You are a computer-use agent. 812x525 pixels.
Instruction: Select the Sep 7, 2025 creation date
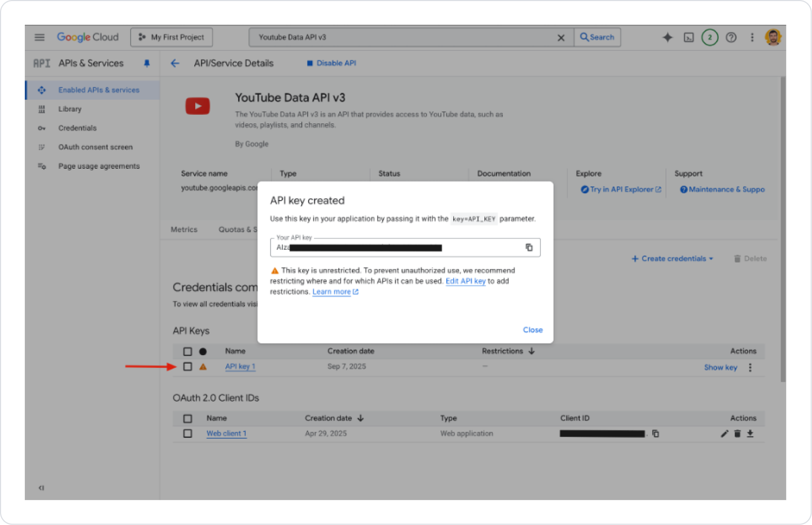(347, 366)
